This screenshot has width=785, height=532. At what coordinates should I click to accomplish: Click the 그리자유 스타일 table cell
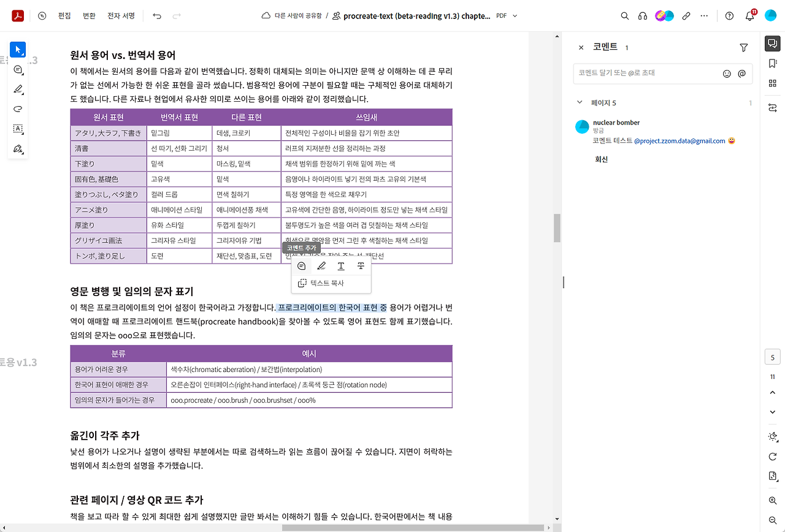180,240
